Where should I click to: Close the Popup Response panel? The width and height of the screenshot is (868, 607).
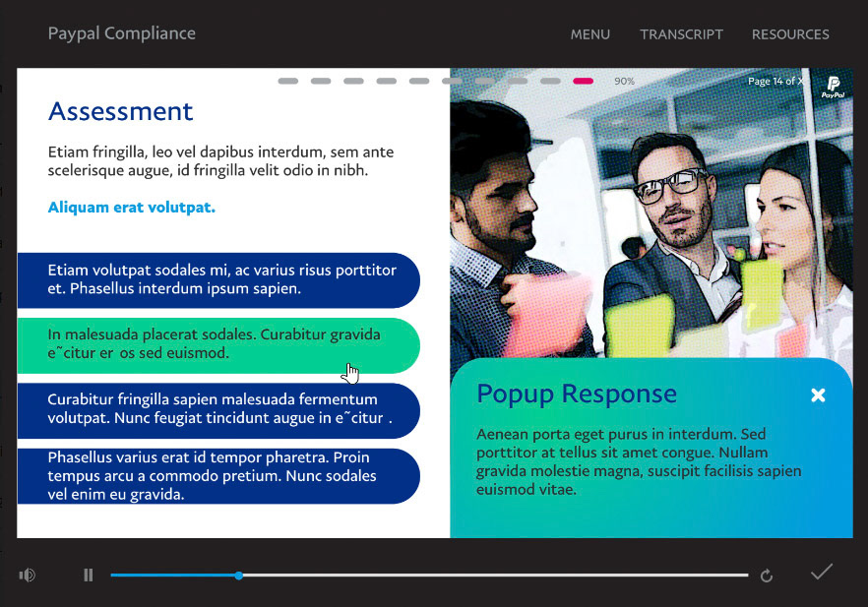coord(818,395)
